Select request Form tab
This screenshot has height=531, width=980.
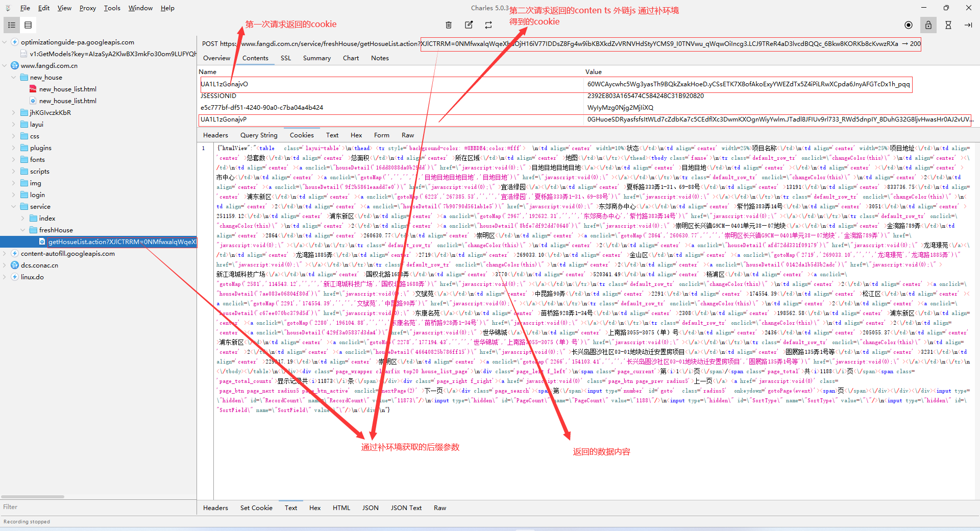click(x=381, y=135)
